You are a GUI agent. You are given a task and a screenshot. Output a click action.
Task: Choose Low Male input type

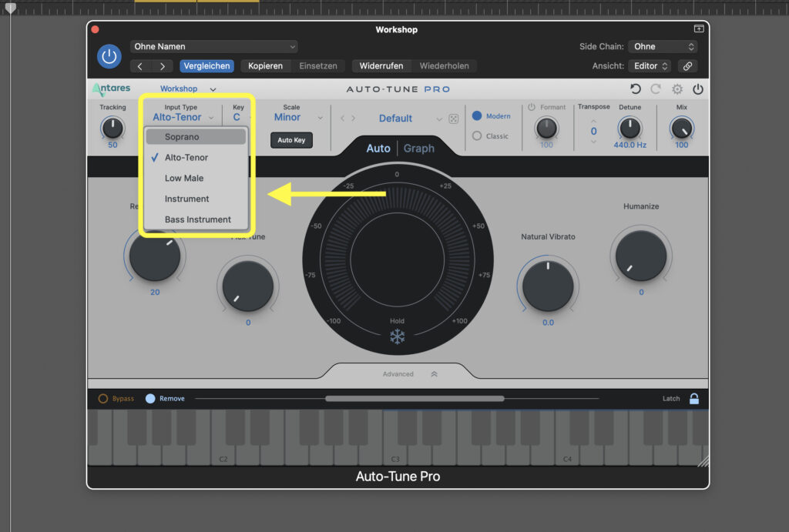tap(196, 178)
